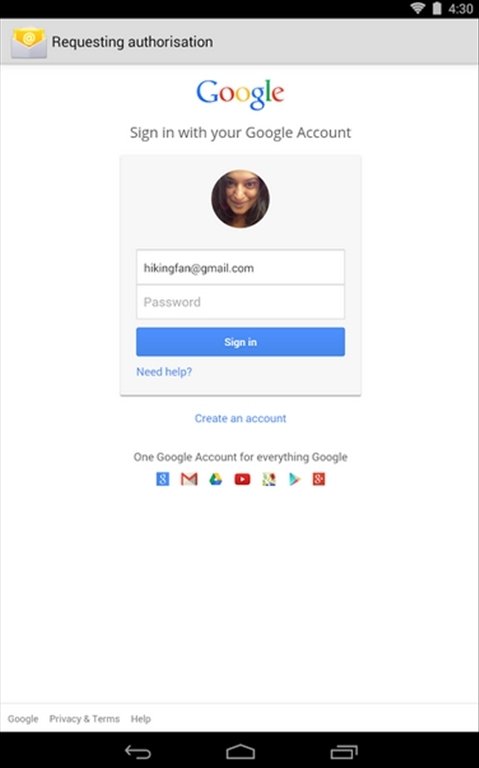Screen dimensions: 479x768
Task: Tap the recent apps navigation button
Action: click(344, 751)
